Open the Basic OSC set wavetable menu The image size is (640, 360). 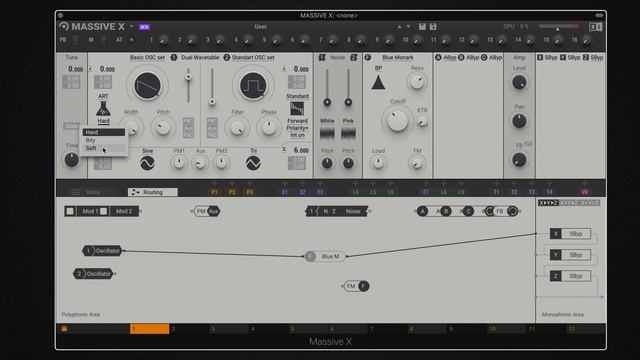(147, 58)
